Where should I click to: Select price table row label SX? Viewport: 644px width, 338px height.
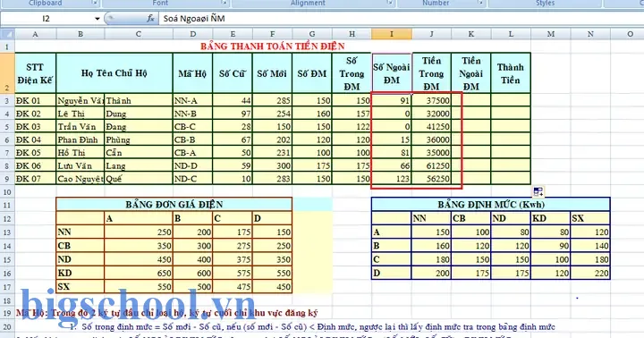80,287
